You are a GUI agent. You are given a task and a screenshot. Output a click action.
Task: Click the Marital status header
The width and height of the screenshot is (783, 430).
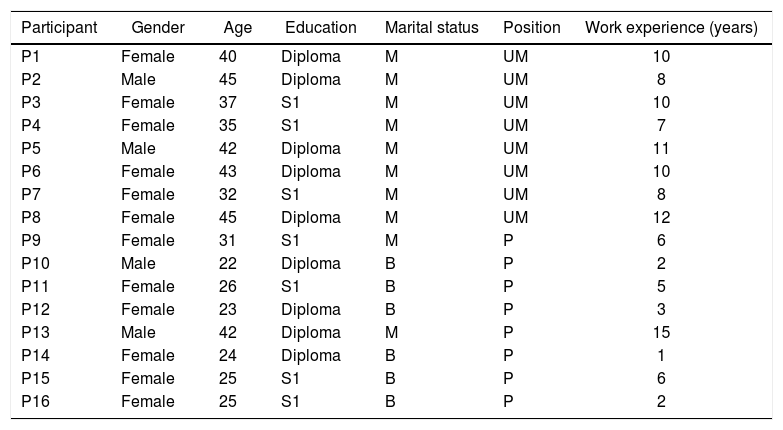432,27
